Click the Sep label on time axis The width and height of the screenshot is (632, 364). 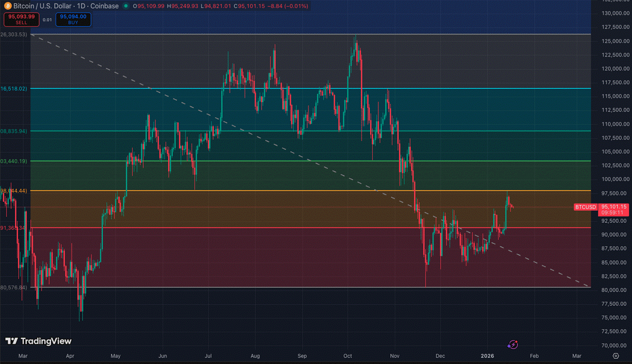coord(302,356)
